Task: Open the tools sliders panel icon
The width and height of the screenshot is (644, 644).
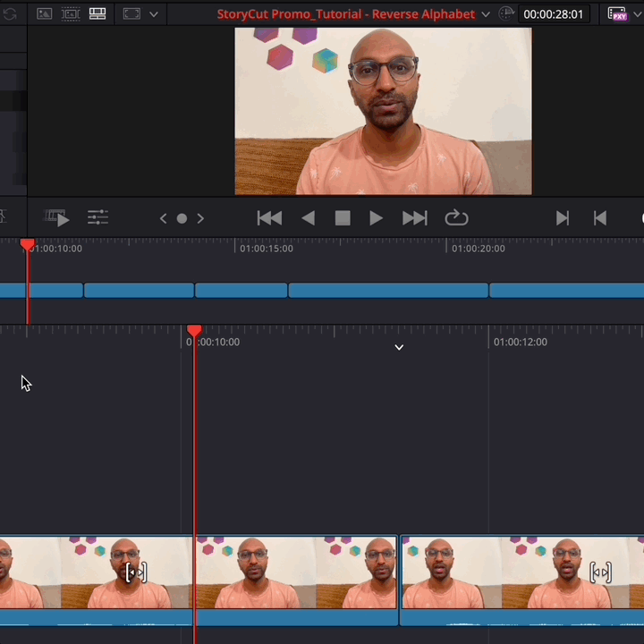Action: pyautogui.click(x=97, y=217)
